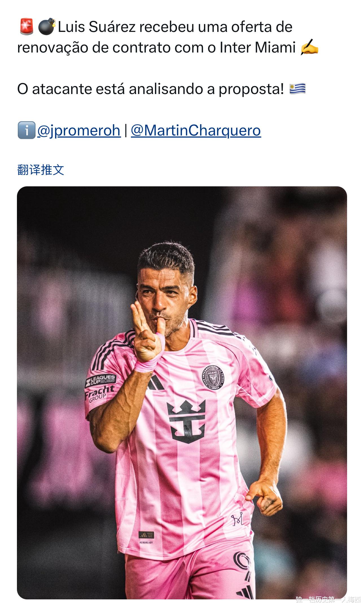This screenshot has height=607, width=364.
Task: Click the red siren emoji
Action: pos(27,27)
